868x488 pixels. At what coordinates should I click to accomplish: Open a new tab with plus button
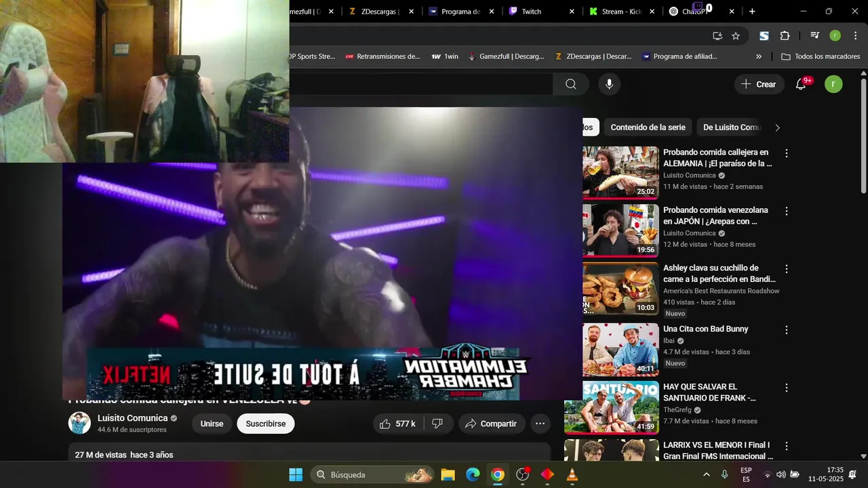752,12
